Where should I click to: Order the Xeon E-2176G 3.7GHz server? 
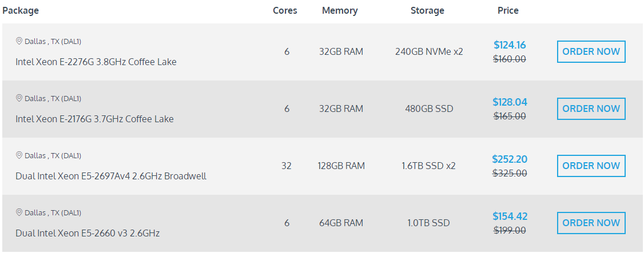(x=591, y=109)
